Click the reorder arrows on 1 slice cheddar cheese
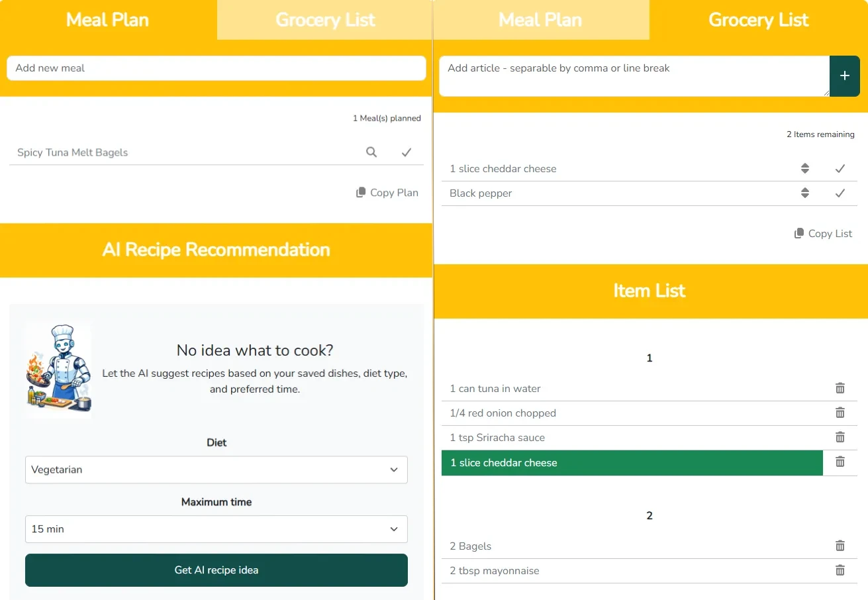This screenshot has width=868, height=600. click(x=805, y=168)
